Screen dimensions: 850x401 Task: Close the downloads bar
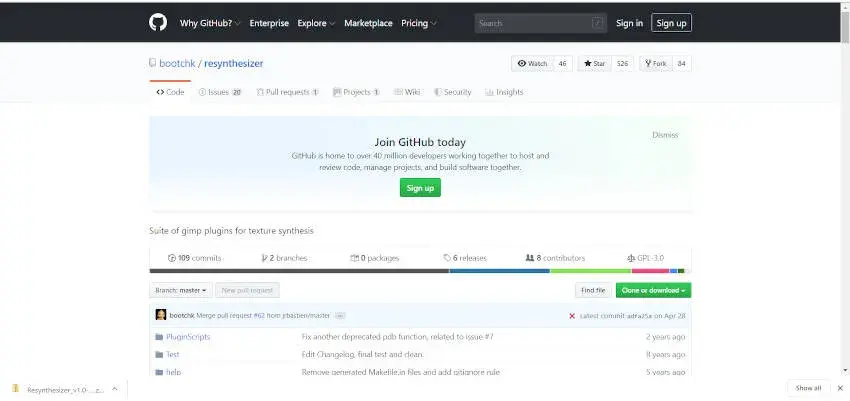click(840, 388)
